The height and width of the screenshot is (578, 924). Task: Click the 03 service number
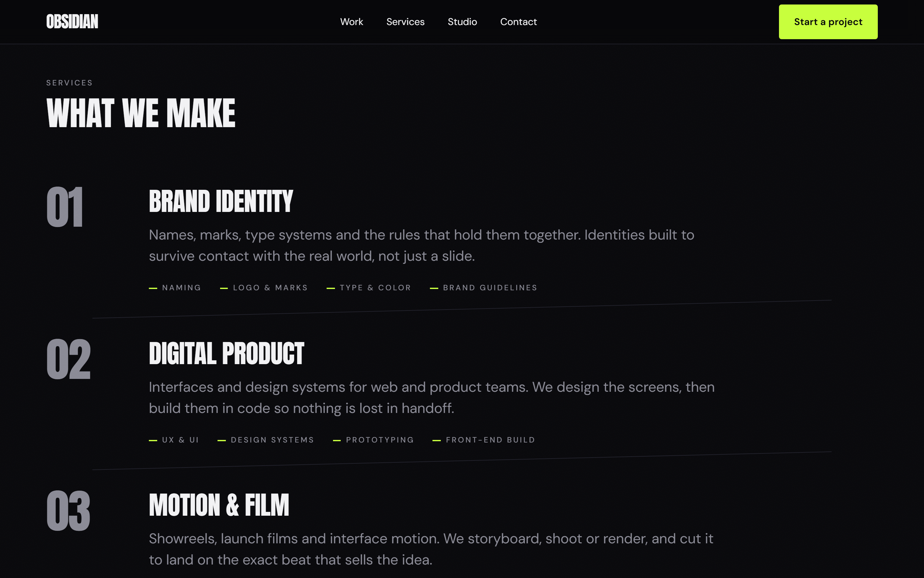point(68,511)
